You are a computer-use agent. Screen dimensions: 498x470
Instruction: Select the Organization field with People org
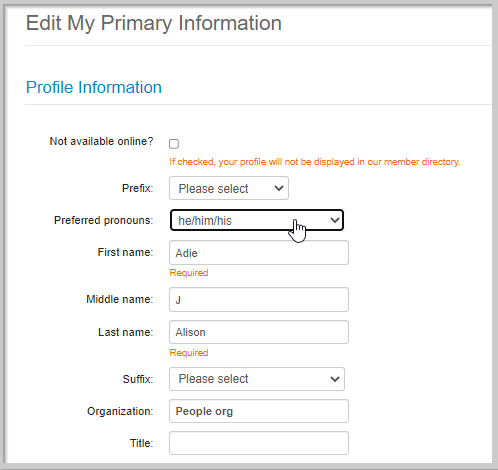coord(259,411)
